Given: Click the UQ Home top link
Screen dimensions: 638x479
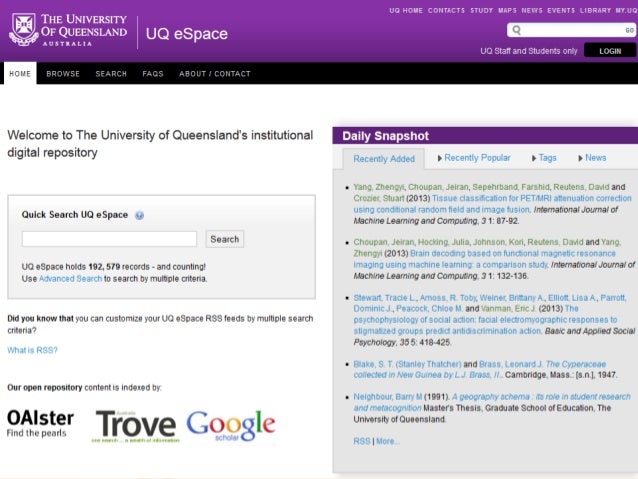Looking at the screenshot, I should click(x=406, y=11).
